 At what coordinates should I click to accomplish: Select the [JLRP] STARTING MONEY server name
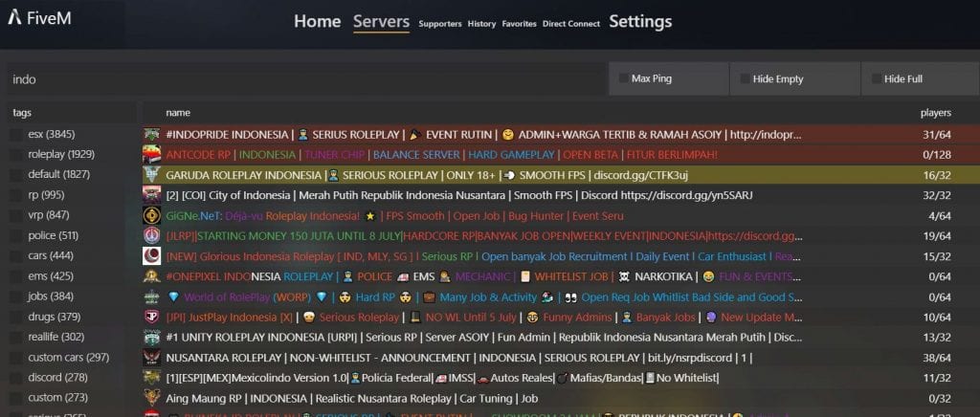pyautogui.click(x=484, y=236)
